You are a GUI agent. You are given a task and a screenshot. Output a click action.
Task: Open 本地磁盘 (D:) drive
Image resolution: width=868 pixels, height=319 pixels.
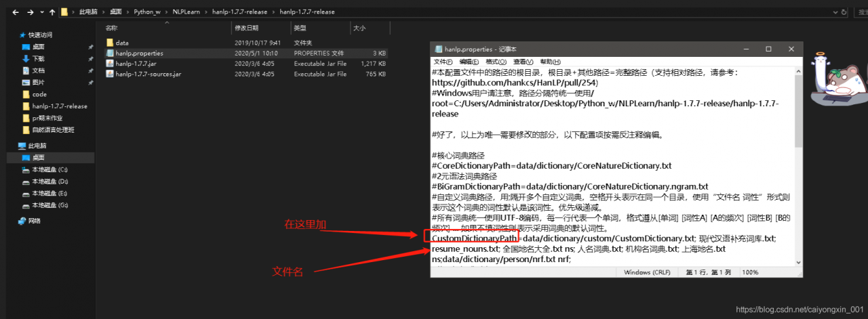pos(50,181)
